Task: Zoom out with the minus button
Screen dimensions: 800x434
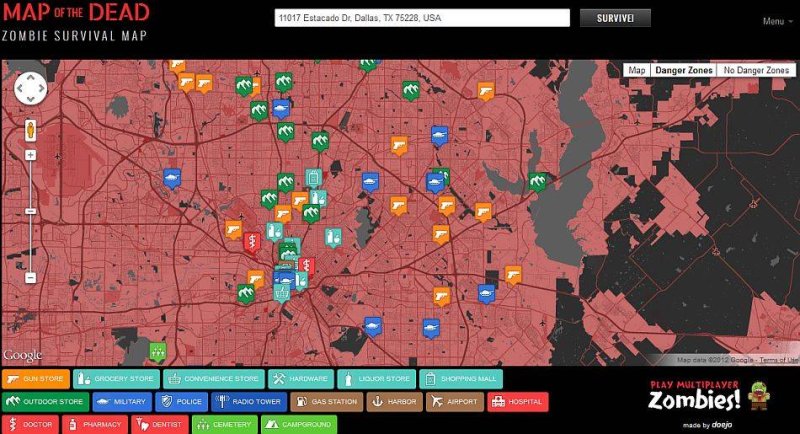Action: pyautogui.click(x=30, y=277)
